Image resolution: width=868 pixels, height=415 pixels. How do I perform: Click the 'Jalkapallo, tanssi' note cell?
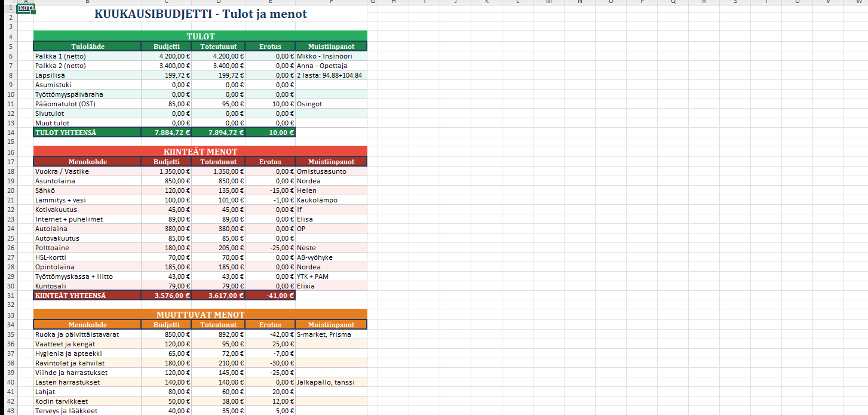(331, 382)
